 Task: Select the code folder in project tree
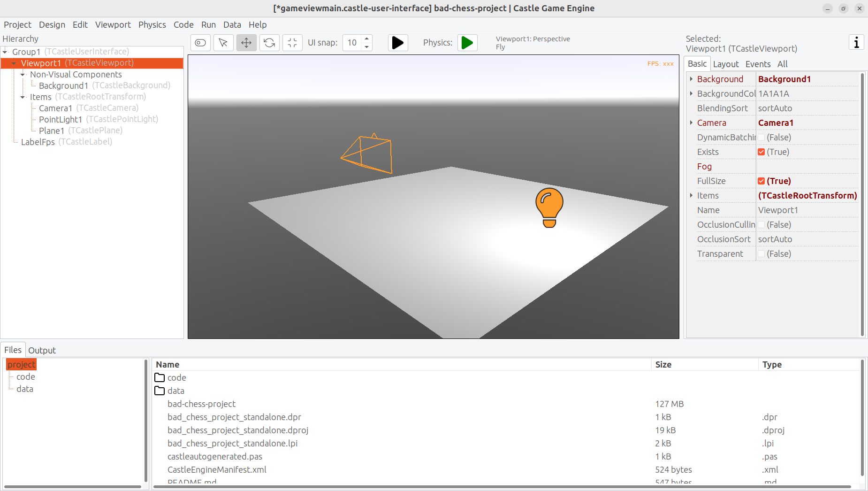(x=25, y=376)
